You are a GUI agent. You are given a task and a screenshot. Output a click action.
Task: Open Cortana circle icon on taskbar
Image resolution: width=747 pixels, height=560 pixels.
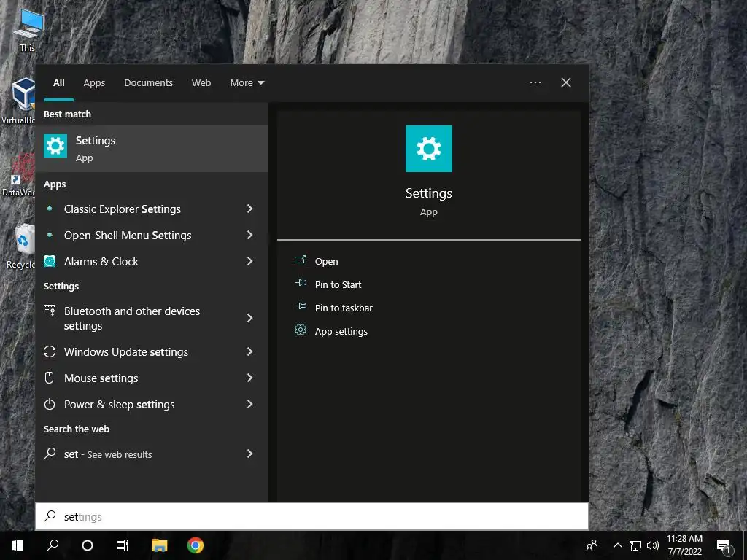[88, 545]
